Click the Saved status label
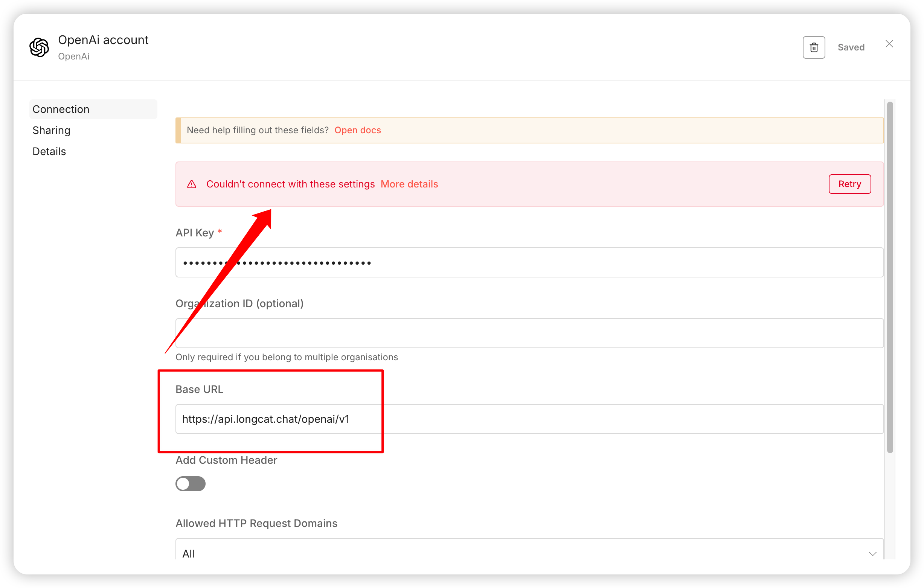The image size is (924, 588). point(851,47)
